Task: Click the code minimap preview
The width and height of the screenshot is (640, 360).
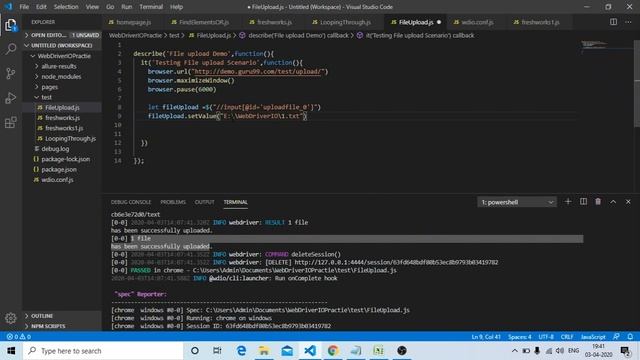Action: pos(606,46)
